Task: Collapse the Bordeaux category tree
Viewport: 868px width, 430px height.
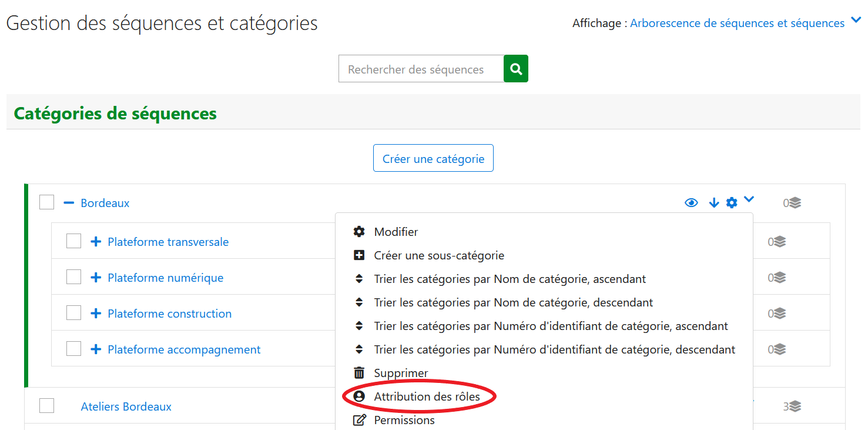Action: click(x=70, y=202)
